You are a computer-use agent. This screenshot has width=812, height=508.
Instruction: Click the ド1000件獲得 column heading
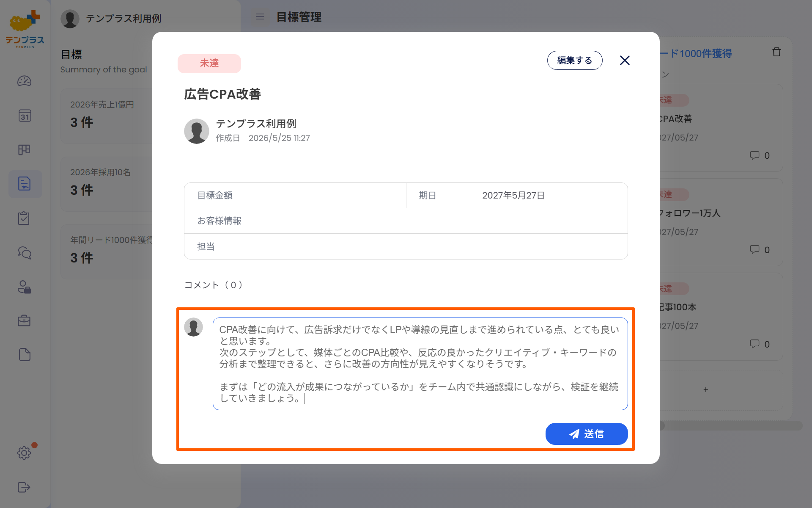click(x=696, y=53)
